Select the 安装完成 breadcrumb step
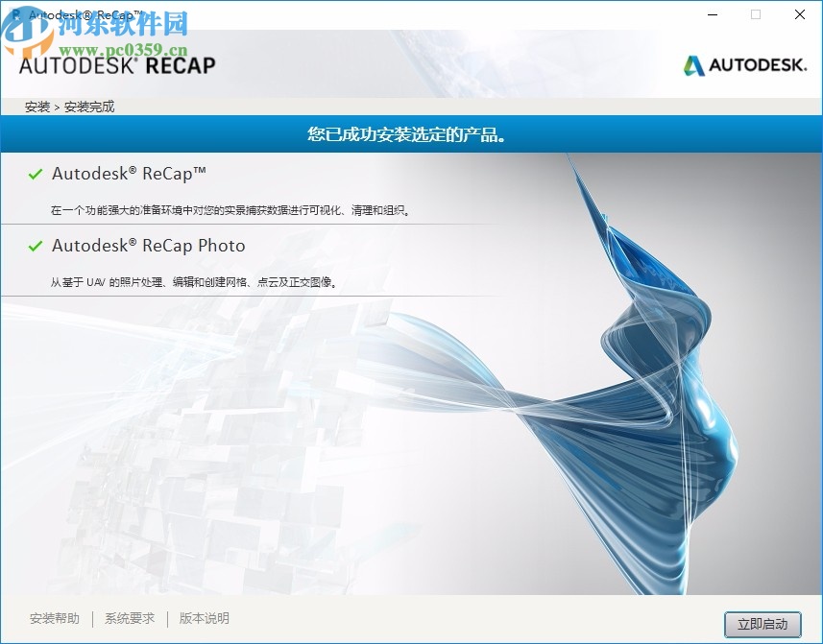This screenshot has width=823, height=644. click(x=90, y=107)
